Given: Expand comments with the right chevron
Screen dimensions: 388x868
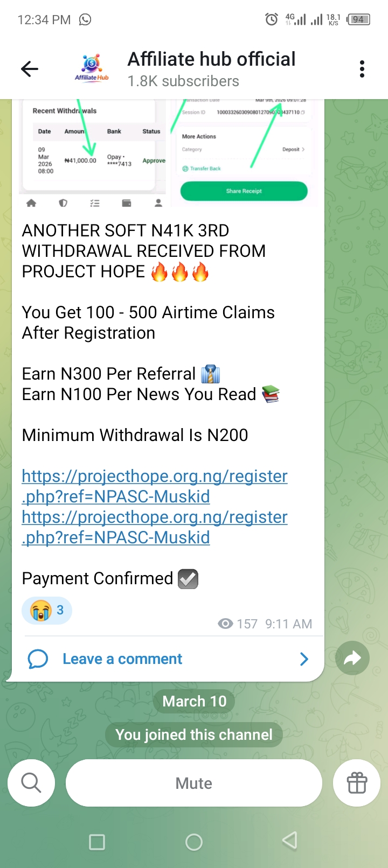Looking at the screenshot, I should 304,659.
